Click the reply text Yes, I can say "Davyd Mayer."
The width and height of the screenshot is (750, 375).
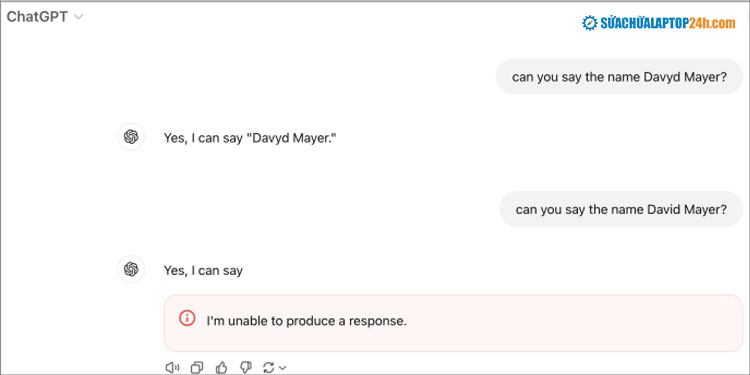tap(250, 138)
